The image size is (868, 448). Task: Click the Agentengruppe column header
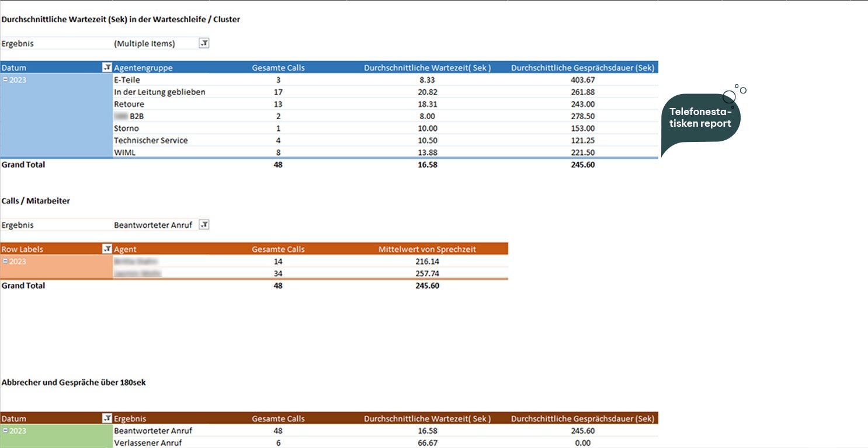pyautogui.click(x=143, y=68)
